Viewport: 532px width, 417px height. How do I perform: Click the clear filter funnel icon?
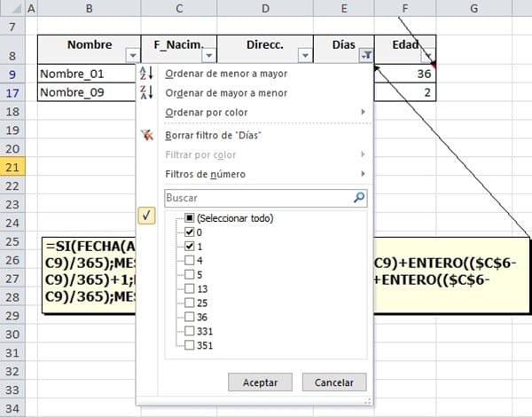click(x=147, y=135)
